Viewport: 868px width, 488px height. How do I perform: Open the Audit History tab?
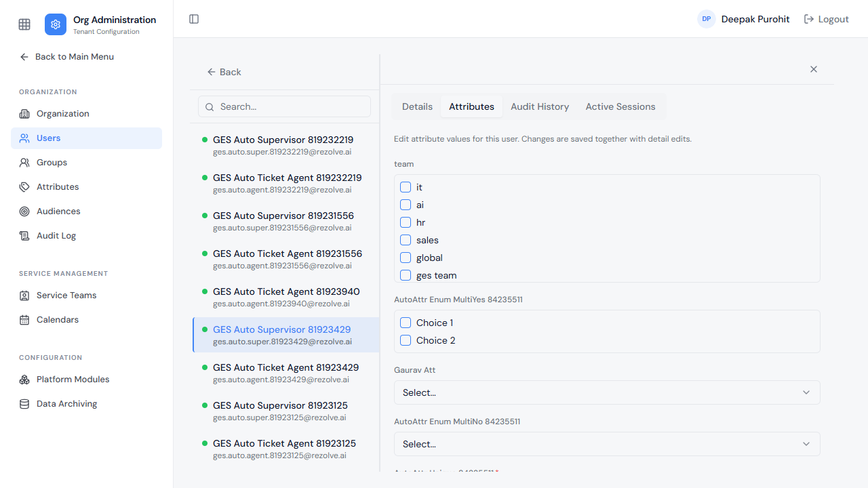540,106
